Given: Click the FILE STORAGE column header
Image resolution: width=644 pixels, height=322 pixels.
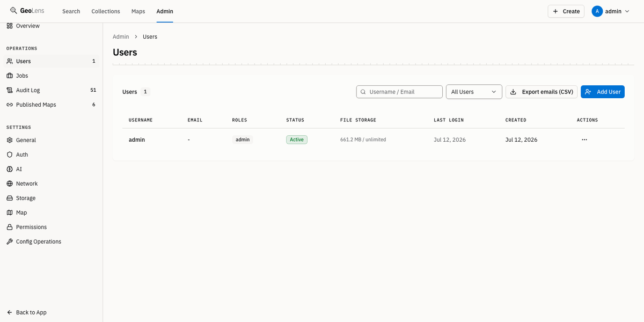Looking at the screenshot, I should (358, 120).
